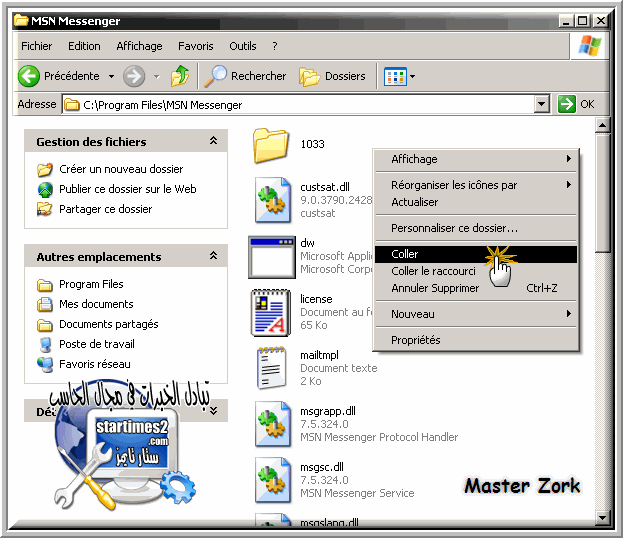Click the Documents partagés folder icon

pyautogui.click(x=44, y=325)
